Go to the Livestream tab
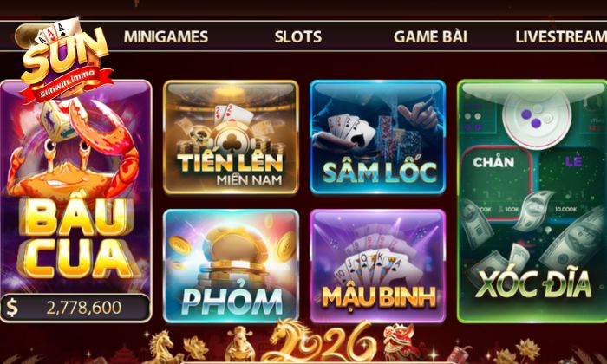 click(561, 36)
